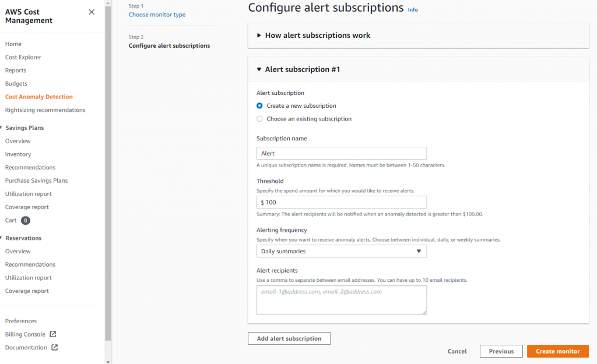Open the Alerting frequency dropdown

click(x=342, y=252)
